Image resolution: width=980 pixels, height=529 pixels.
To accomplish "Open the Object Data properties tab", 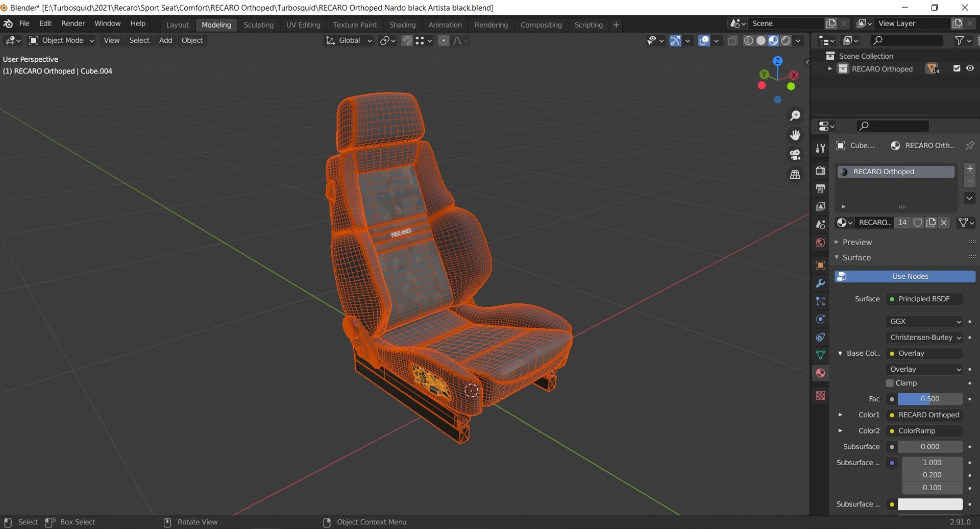I will pos(820,355).
